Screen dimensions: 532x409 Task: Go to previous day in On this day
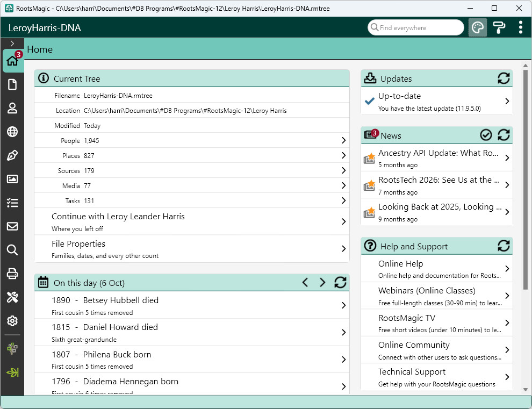click(x=305, y=282)
